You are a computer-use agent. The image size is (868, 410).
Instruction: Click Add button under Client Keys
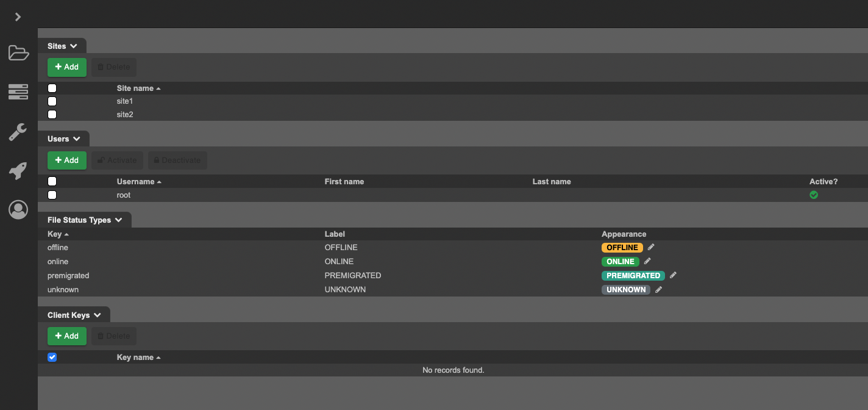pos(67,336)
